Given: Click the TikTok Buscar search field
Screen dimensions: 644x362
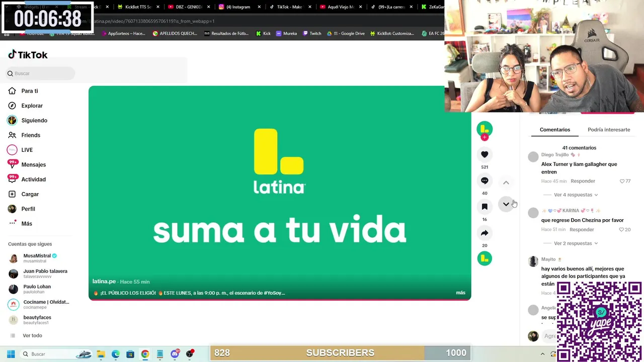Looking at the screenshot, I should (x=41, y=73).
